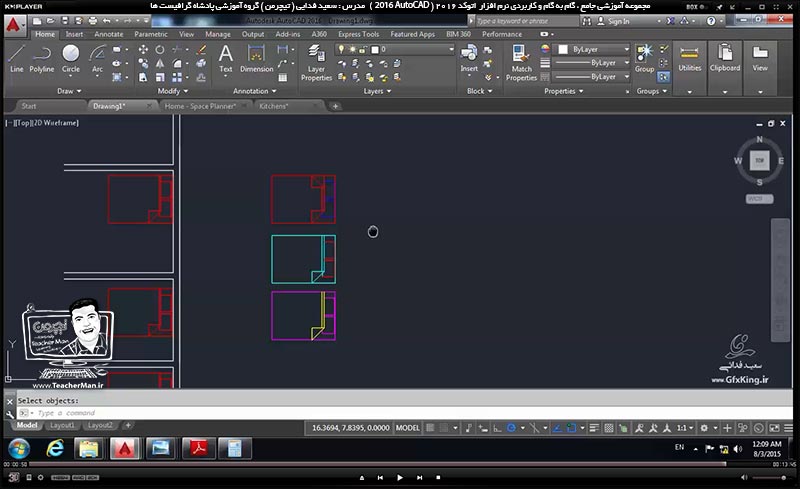Click the Group icon
This screenshot has height=489, width=800.
pos(644,59)
